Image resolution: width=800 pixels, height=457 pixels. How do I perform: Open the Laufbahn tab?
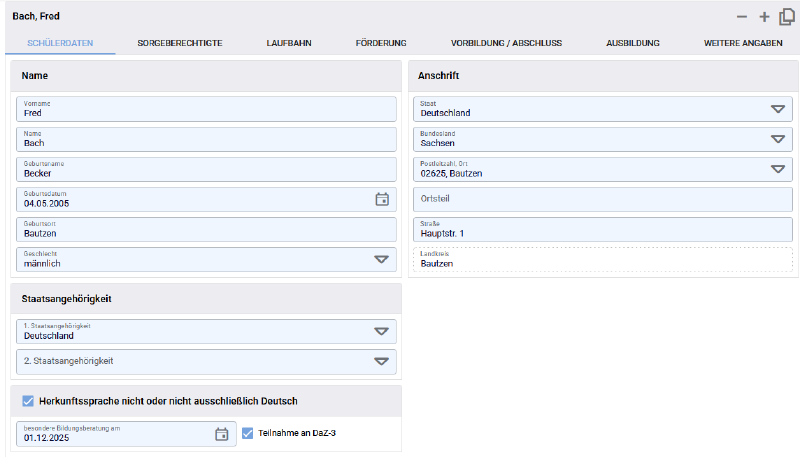point(288,44)
